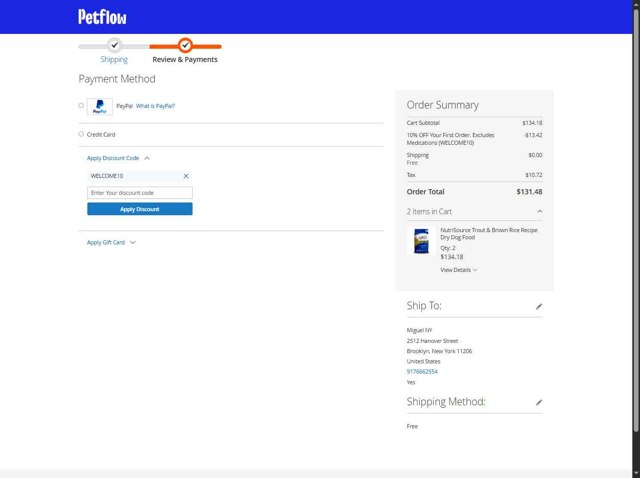Screen dimensions: 640x478
Task: Click the United States country line
Action: click(423, 361)
